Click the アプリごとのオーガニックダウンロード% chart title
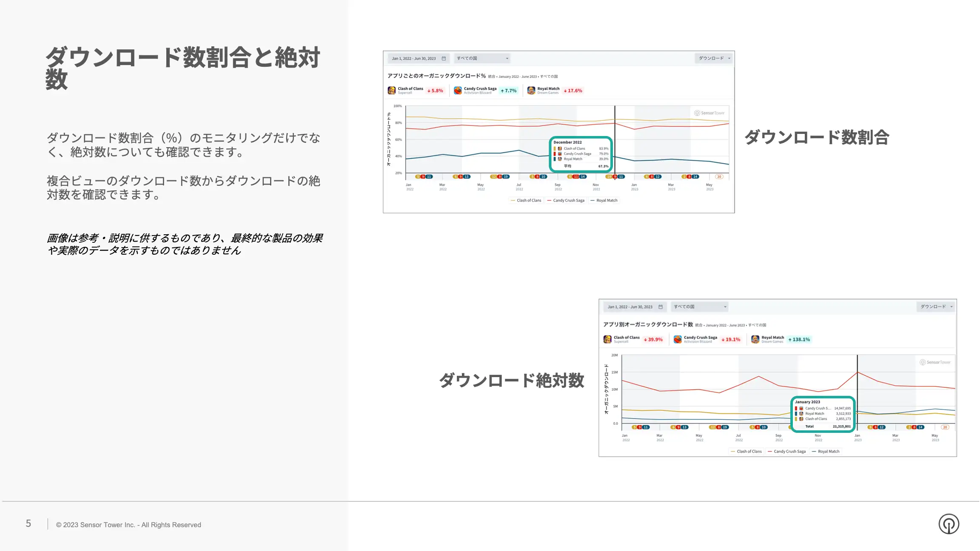The height and width of the screenshot is (551, 980). [436, 76]
